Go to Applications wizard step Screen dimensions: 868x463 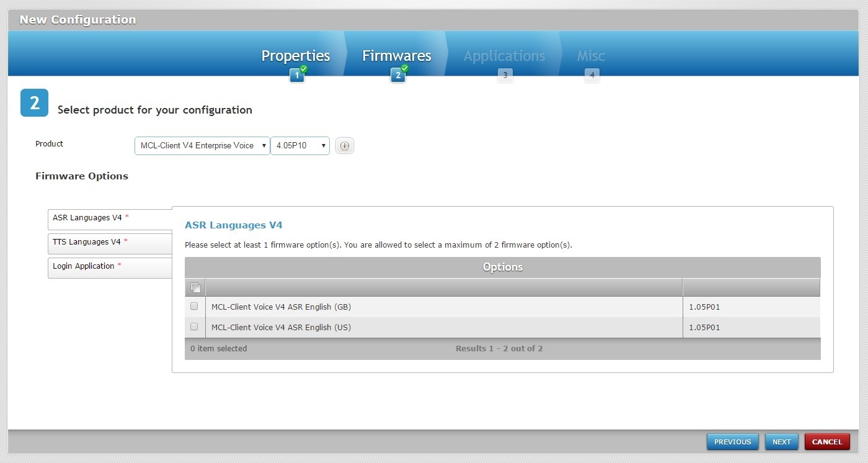(x=504, y=56)
